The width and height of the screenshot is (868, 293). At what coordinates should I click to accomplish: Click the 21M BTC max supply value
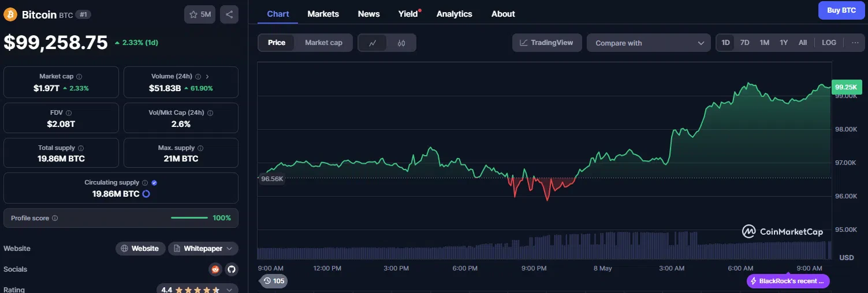pyautogui.click(x=181, y=159)
